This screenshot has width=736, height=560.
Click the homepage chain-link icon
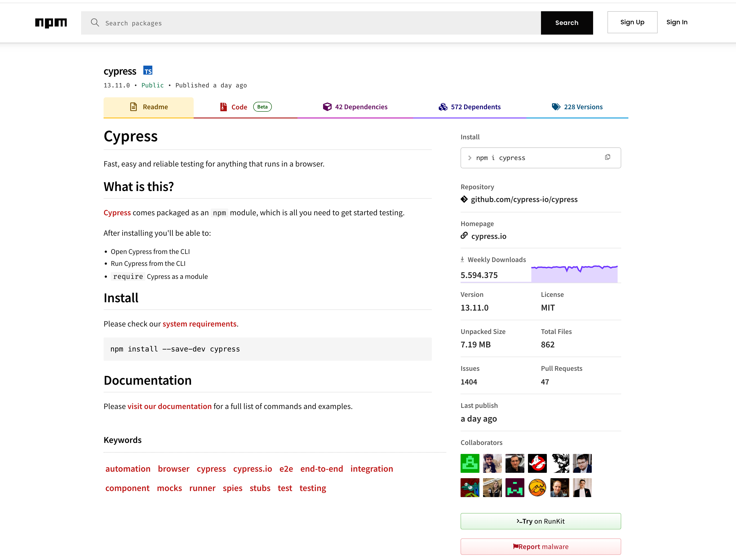point(464,236)
